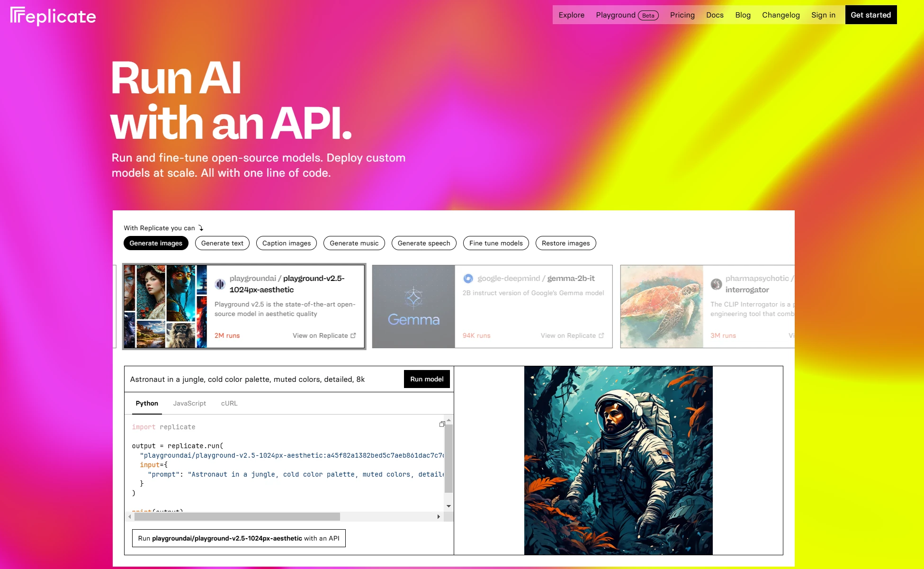Click the copy code icon
The image size is (924, 569).
(442, 424)
